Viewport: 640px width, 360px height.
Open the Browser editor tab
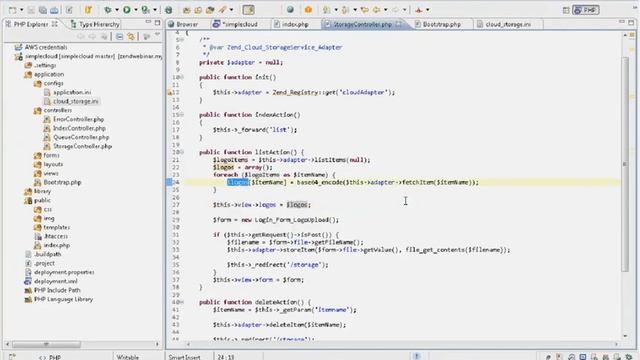pos(183,24)
